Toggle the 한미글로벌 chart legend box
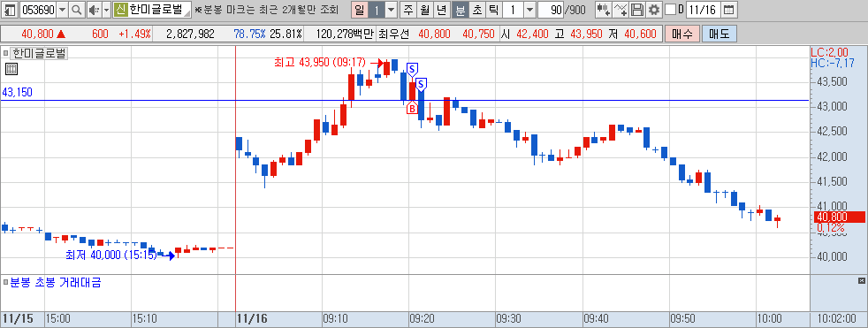 coord(5,54)
